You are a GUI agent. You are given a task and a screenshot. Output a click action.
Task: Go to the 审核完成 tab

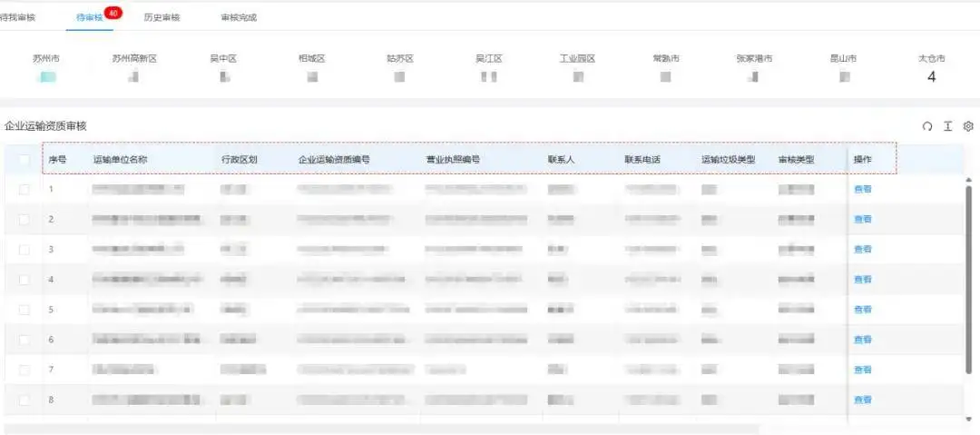click(x=238, y=17)
